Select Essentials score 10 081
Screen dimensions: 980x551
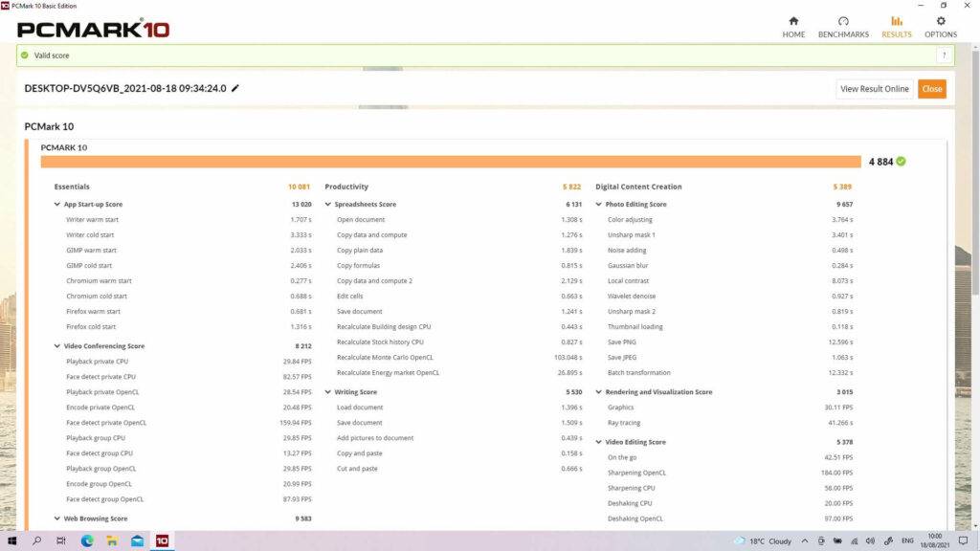click(x=299, y=187)
